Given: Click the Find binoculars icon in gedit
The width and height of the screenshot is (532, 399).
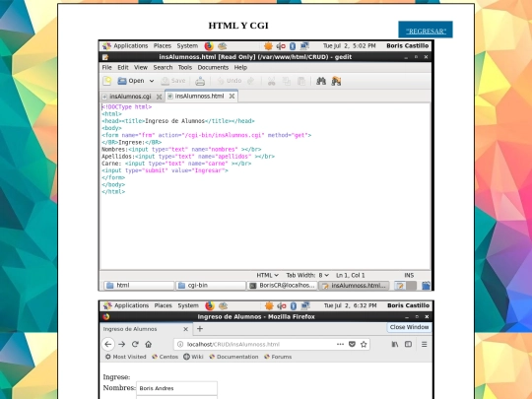Looking at the screenshot, I should point(321,81).
